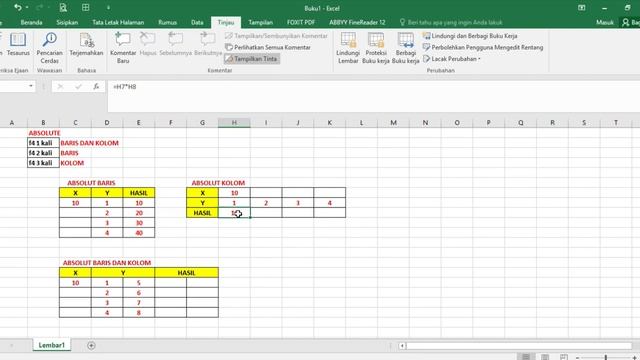
Task: Select the 'ABSOLUT KOLOM' heading cell
Action: [x=218, y=183]
